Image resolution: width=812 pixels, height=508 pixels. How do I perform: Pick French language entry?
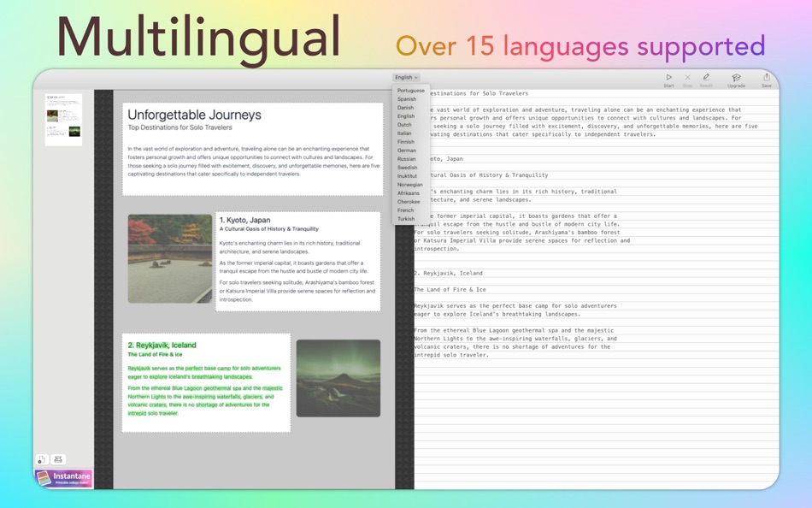click(405, 210)
